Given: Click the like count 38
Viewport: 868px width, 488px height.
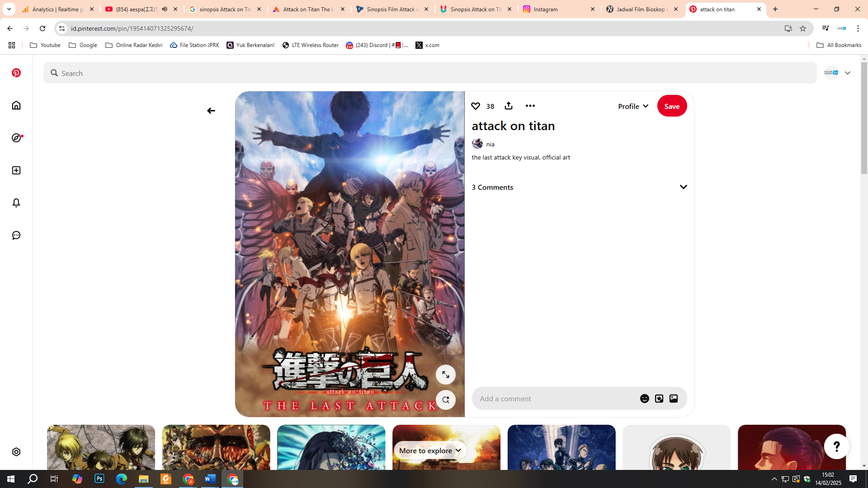Looking at the screenshot, I should pos(490,106).
